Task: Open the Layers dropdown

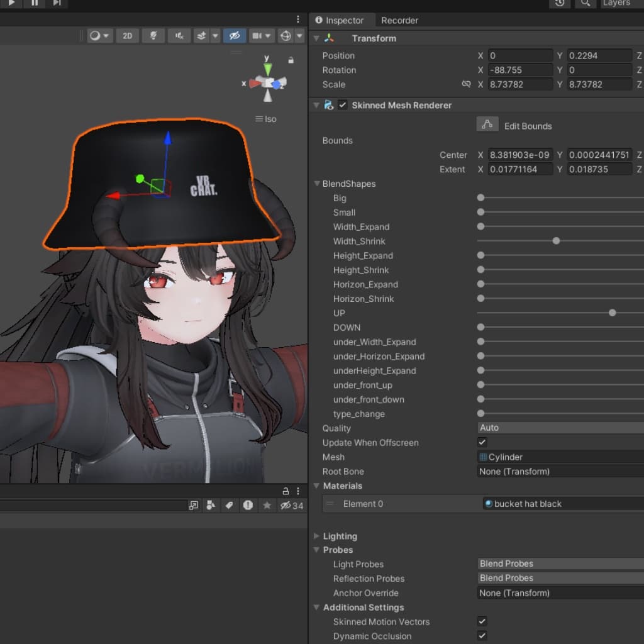Action: [x=622, y=3]
